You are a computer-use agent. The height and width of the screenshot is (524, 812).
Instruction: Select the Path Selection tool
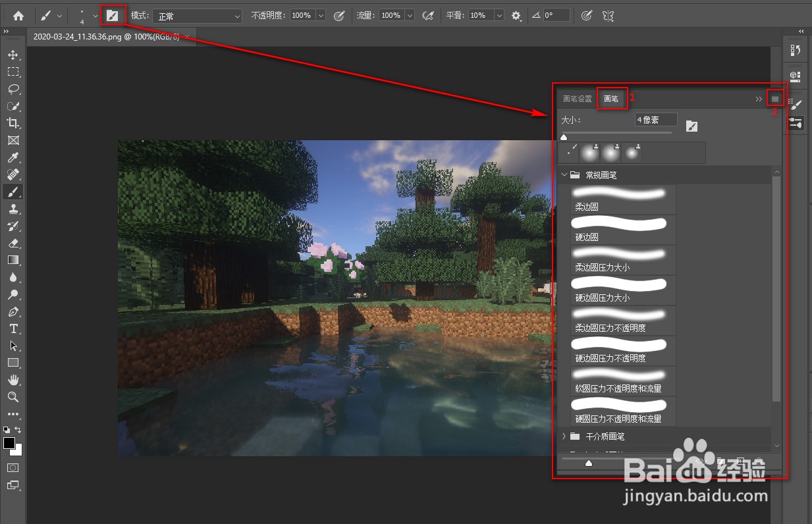(x=13, y=346)
